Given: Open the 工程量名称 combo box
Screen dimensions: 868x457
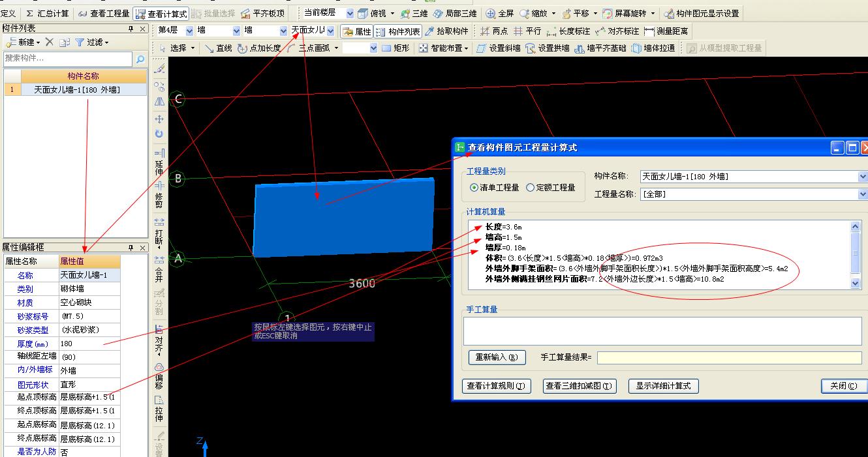Looking at the screenshot, I should pos(754,194).
